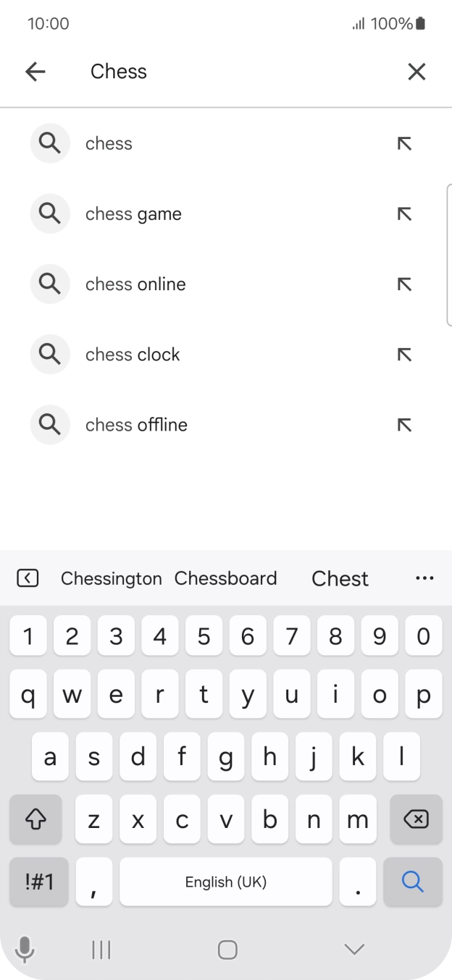
Task: Toggle the Shift key on the keyboard
Action: [35, 819]
